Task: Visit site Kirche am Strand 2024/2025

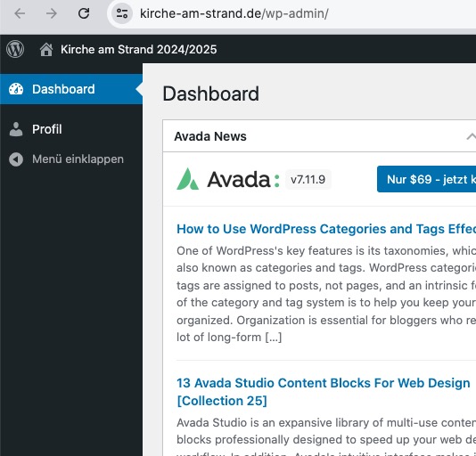Action: (x=139, y=49)
